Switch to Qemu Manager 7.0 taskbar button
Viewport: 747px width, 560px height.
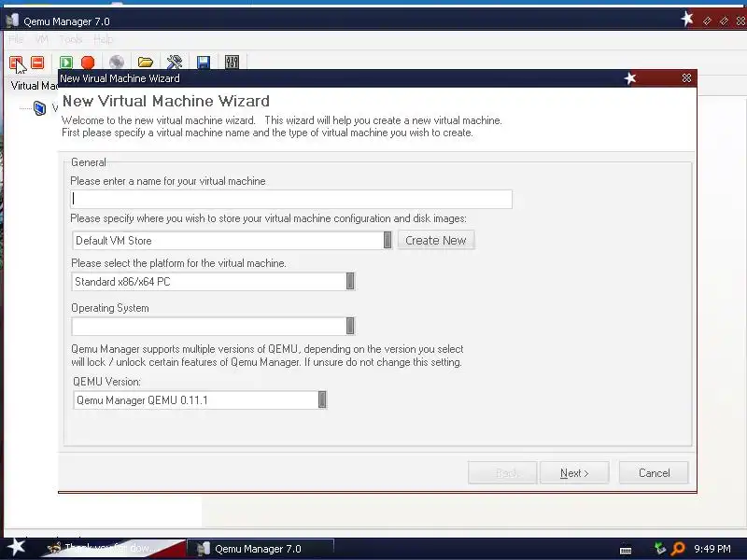[261, 549]
